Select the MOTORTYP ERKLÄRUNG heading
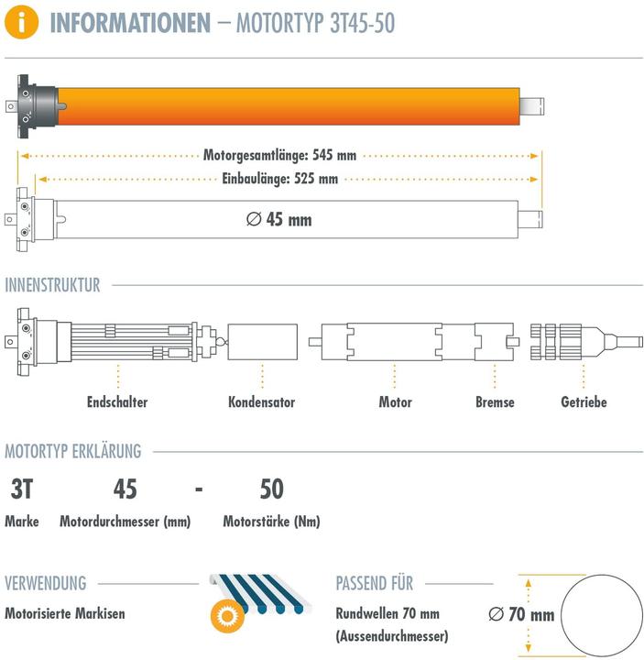Screen dimensions: 644x660 point(73,451)
